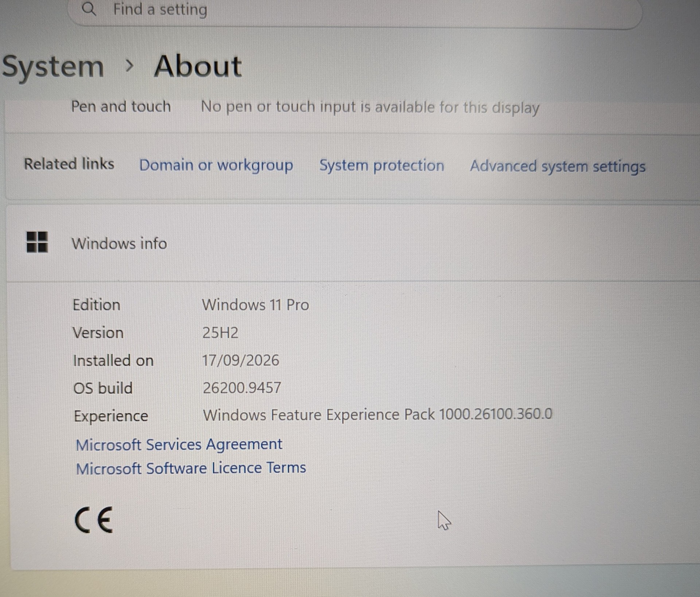
Task: Click the Windows Feature Experience Pack text
Action: [378, 415]
